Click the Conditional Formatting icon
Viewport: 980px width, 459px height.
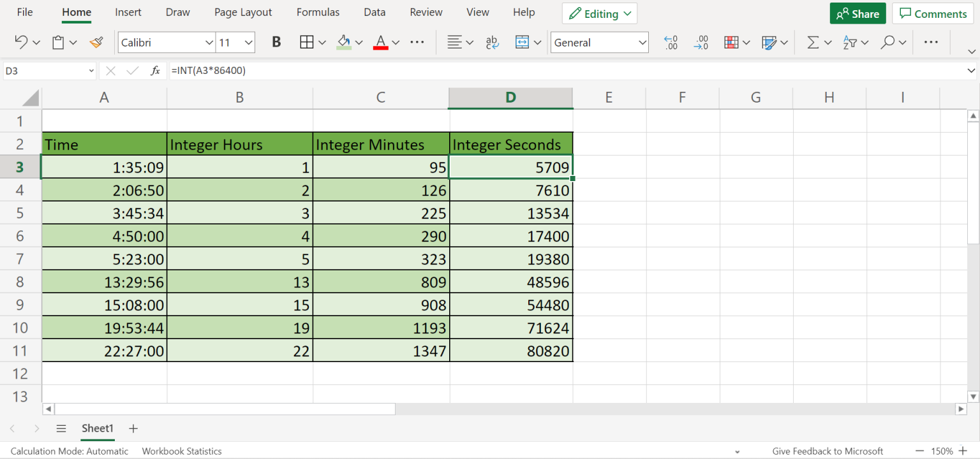[732, 42]
